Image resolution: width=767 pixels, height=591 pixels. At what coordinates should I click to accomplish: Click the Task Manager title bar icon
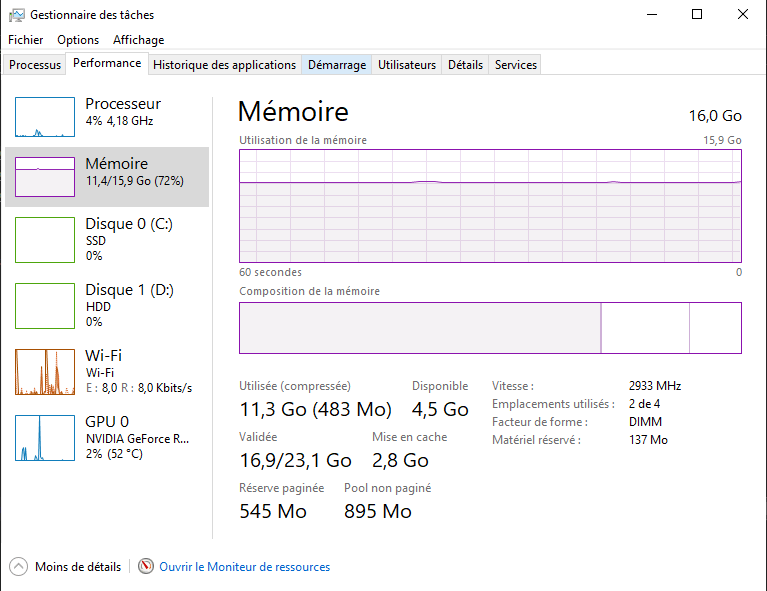click(16, 15)
